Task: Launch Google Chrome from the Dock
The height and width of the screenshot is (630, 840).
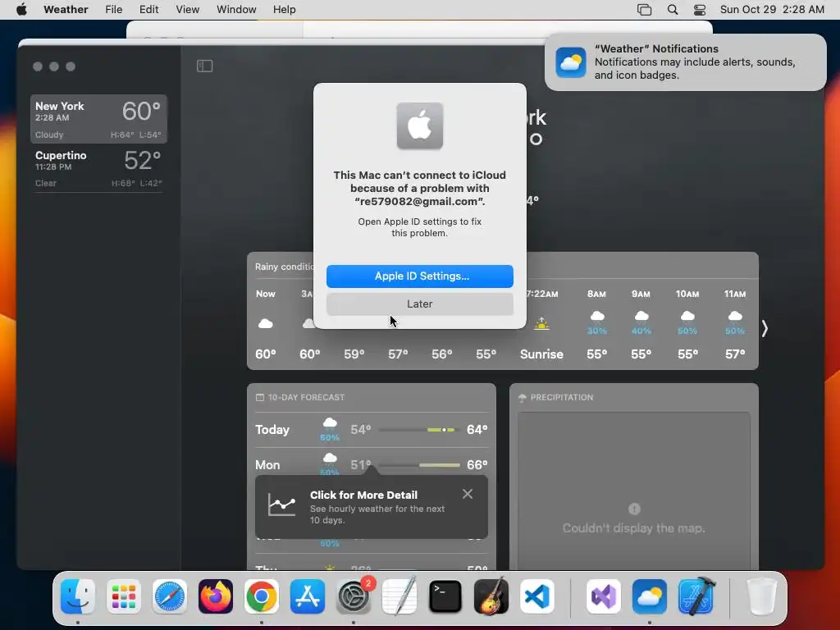Action: tap(262, 596)
